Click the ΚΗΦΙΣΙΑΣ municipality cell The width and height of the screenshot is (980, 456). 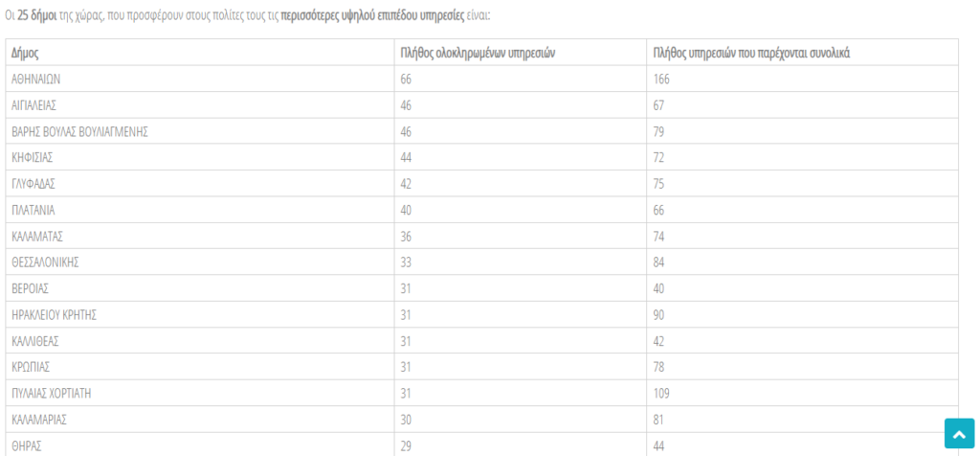[x=201, y=157]
